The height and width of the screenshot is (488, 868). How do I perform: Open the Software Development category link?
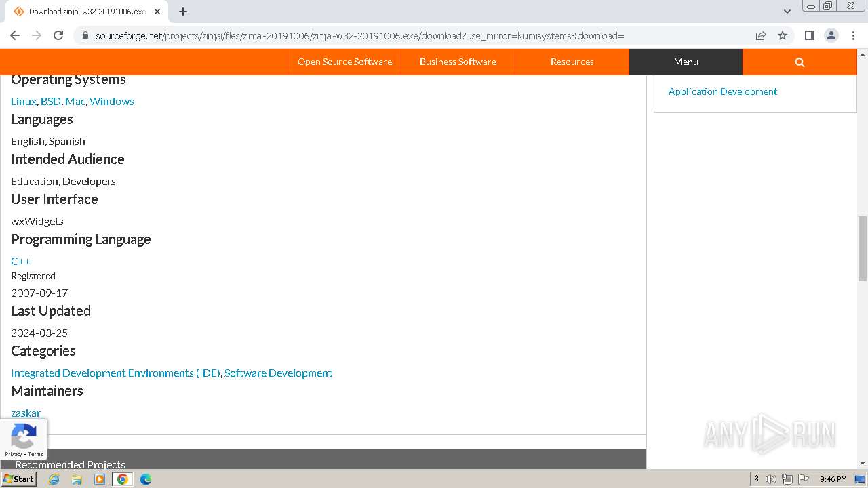coord(278,373)
